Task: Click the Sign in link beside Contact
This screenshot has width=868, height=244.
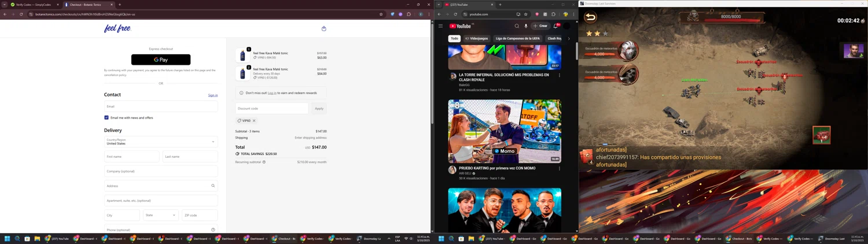Action: 213,95
